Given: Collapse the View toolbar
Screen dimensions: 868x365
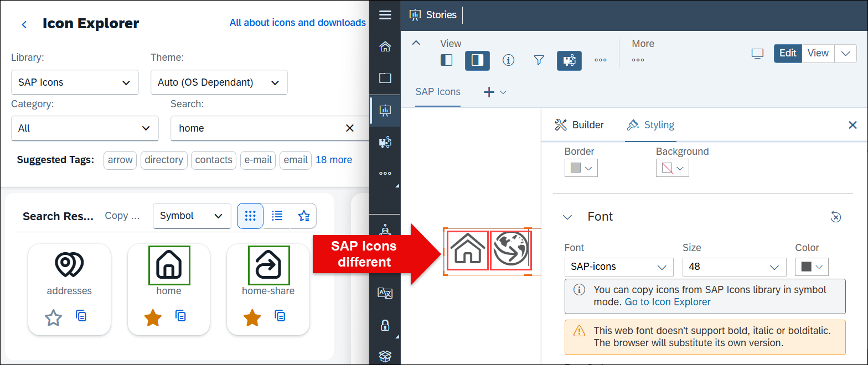Looking at the screenshot, I should pos(417,43).
